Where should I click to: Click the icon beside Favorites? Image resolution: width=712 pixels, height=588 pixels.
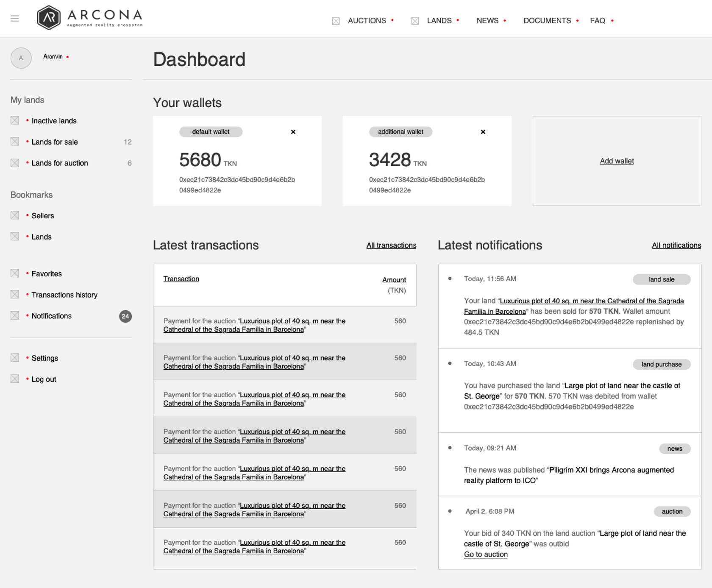[15, 273]
